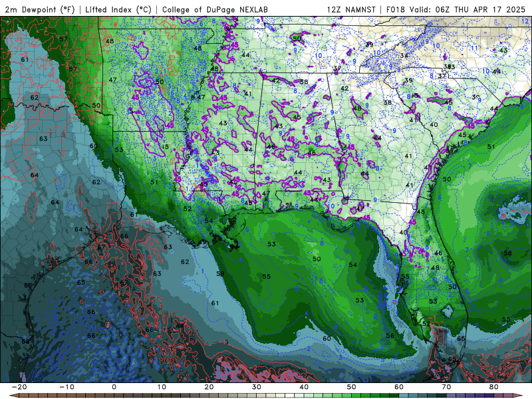Click the '59' dewpoint value on the map
Screen dimensions: 532x399
click(x=220, y=273)
